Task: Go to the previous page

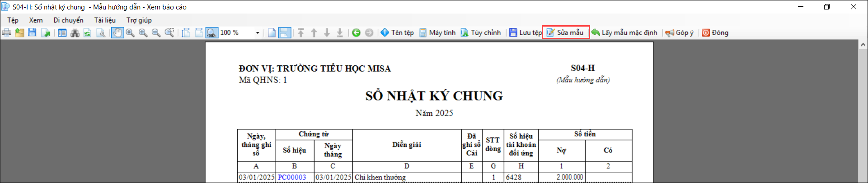Action: [314, 32]
